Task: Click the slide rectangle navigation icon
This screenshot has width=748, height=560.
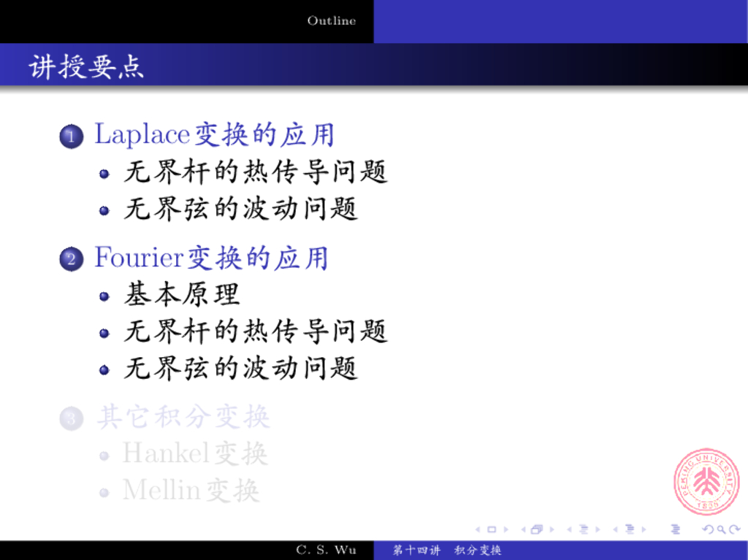Action: [x=492, y=529]
